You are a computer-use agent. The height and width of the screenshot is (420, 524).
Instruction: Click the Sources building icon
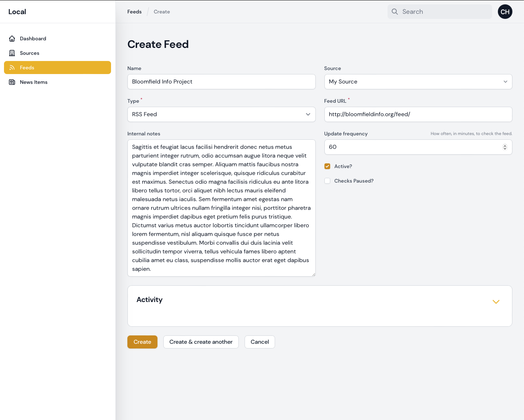pyautogui.click(x=12, y=53)
